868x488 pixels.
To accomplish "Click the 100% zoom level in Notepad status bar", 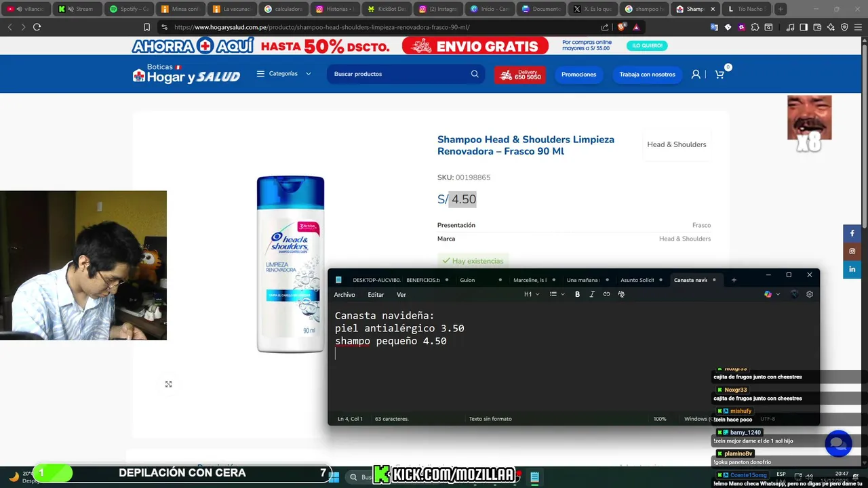I will pyautogui.click(x=660, y=419).
